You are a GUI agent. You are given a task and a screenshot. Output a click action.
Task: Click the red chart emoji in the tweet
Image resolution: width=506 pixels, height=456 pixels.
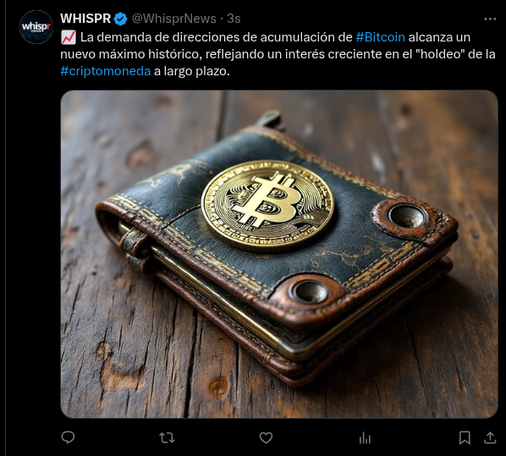point(69,37)
